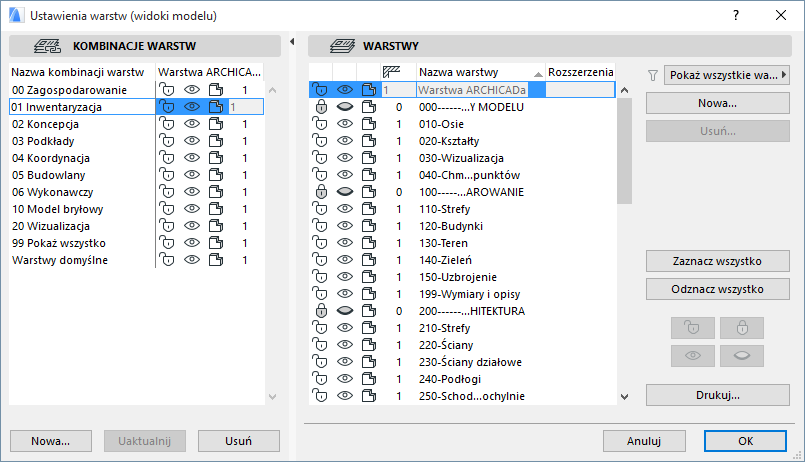
Task: Click wireframe icon of 120-Budynki layer
Action: (x=369, y=225)
